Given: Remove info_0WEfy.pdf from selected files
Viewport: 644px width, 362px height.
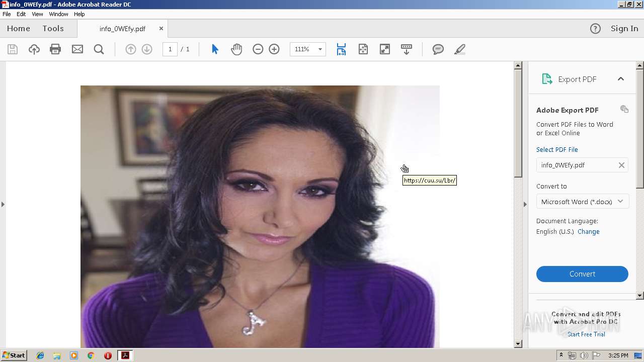Looking at the screenshot, I should pyautogui.click(x=621, y=165).
